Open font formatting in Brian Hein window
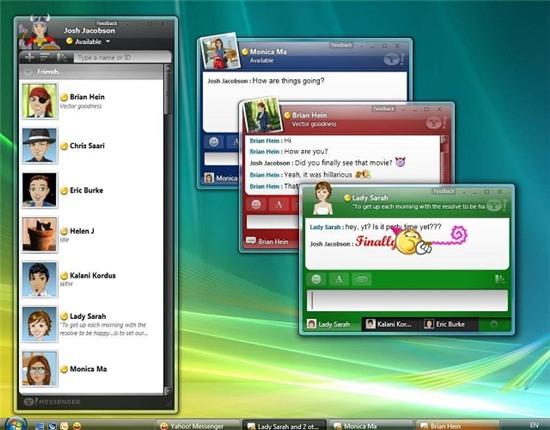The width and height of the screenshot is (550, 430). point(279,204)
